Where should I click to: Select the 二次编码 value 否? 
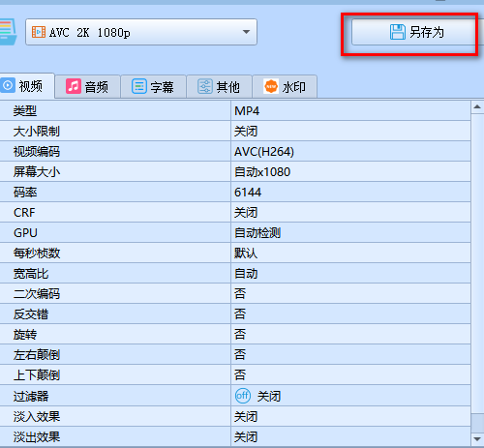(x=240, y=294)
